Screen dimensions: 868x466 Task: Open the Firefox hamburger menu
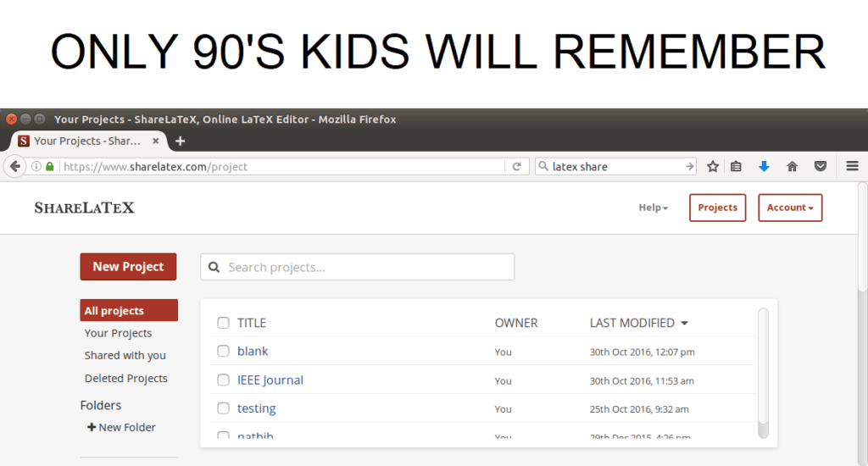(853, 166)
